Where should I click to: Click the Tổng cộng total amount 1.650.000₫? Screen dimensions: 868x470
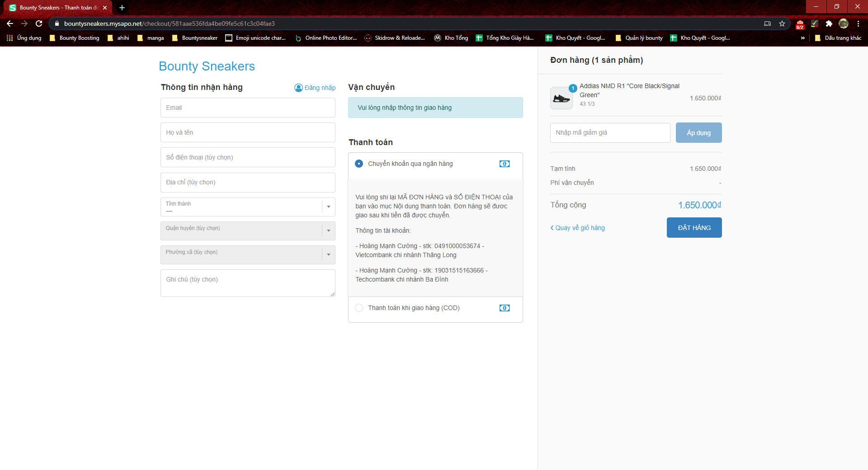pos(700,205)
